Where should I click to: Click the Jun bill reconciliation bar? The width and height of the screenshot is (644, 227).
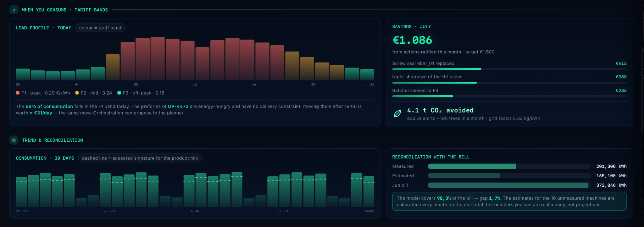coord(509,185)
